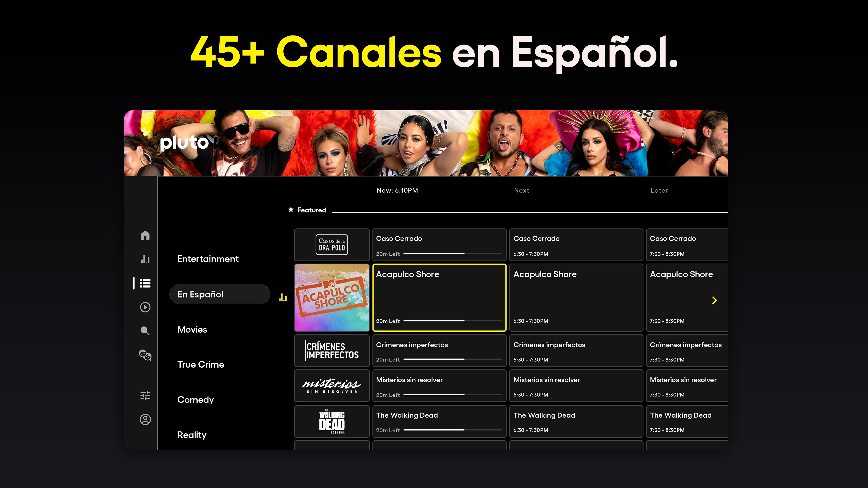The image size is (868, 488).
Task: Select the Casos de la Dra. Polo channel logo
Action: pyautogui.click(x=332, y=244)
